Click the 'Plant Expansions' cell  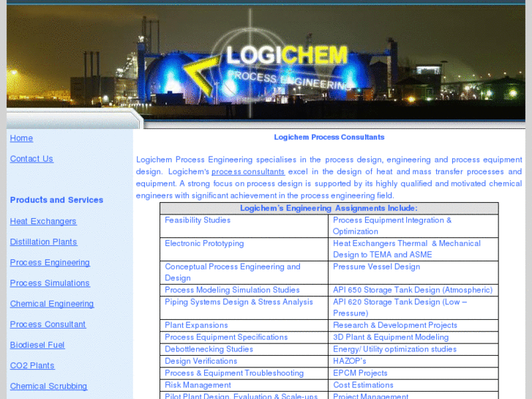244,325
